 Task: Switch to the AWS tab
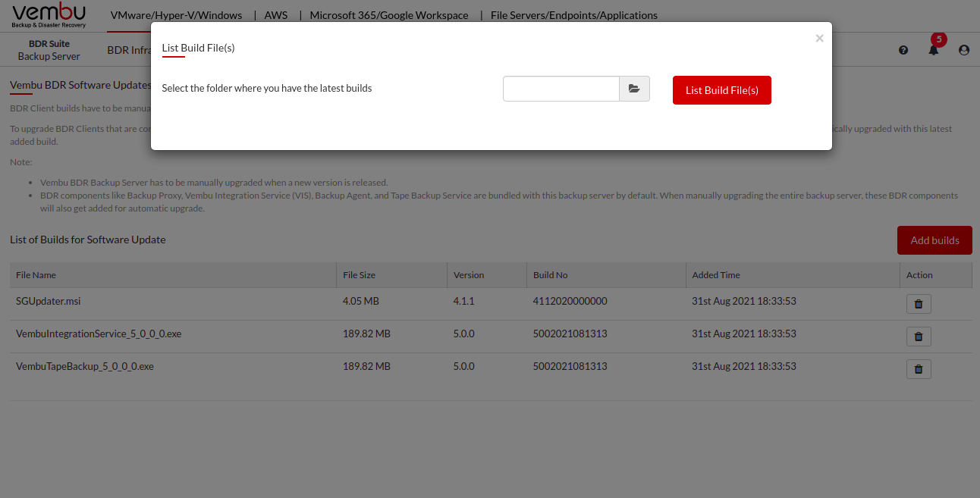pos(276,15)
